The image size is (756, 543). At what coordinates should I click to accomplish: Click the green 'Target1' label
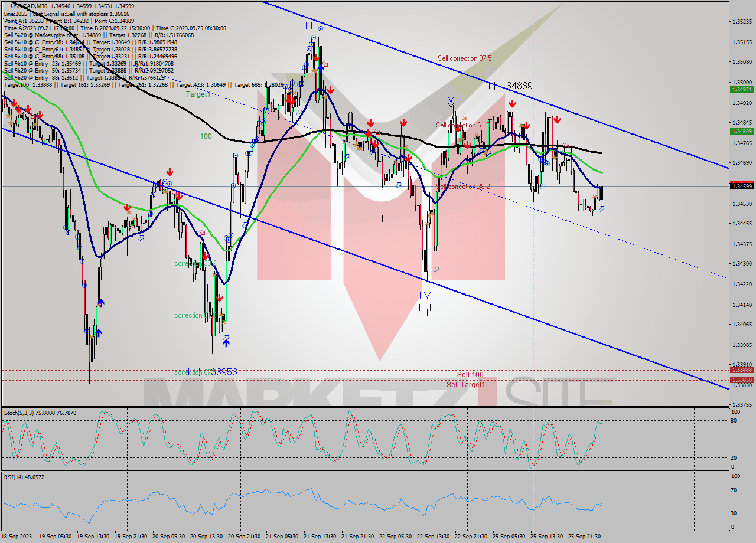[x=198, y=94]
